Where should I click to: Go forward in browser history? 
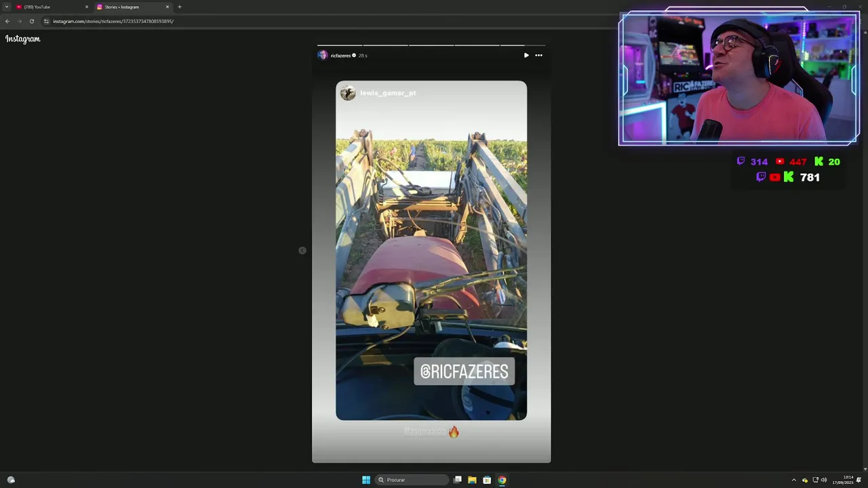coord(19,21)
